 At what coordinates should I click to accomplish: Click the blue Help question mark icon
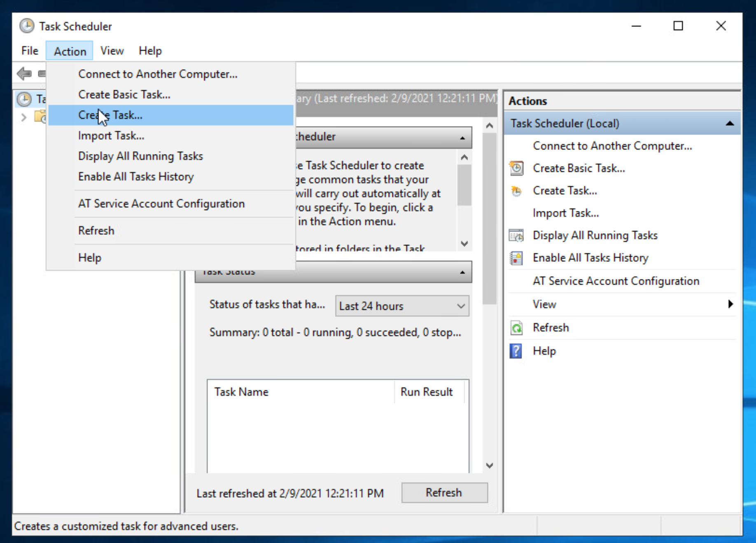[x=516, y=351]
